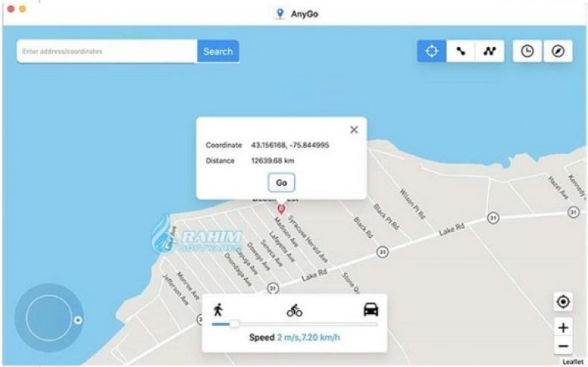The image size is (588, 367).
Task: Close the coordinate popup with X
Action: 354,130
